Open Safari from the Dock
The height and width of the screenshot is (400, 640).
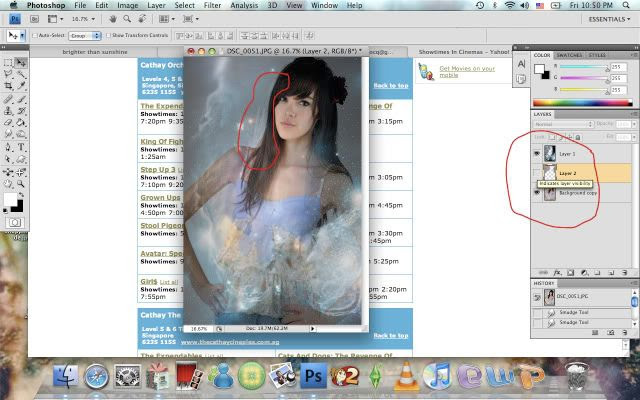(x=97, y=376)
